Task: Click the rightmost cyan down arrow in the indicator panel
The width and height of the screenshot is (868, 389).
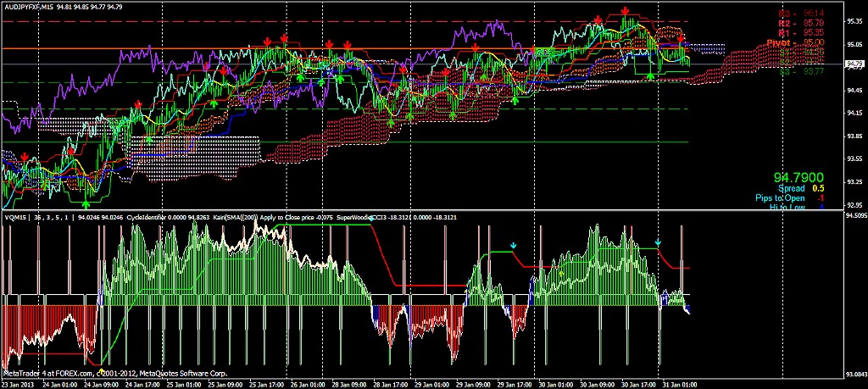Action: [658, 242]
